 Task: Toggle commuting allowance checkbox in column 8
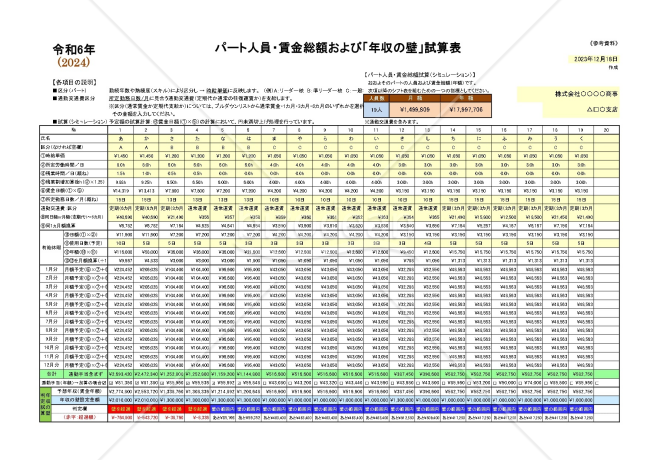289,383
